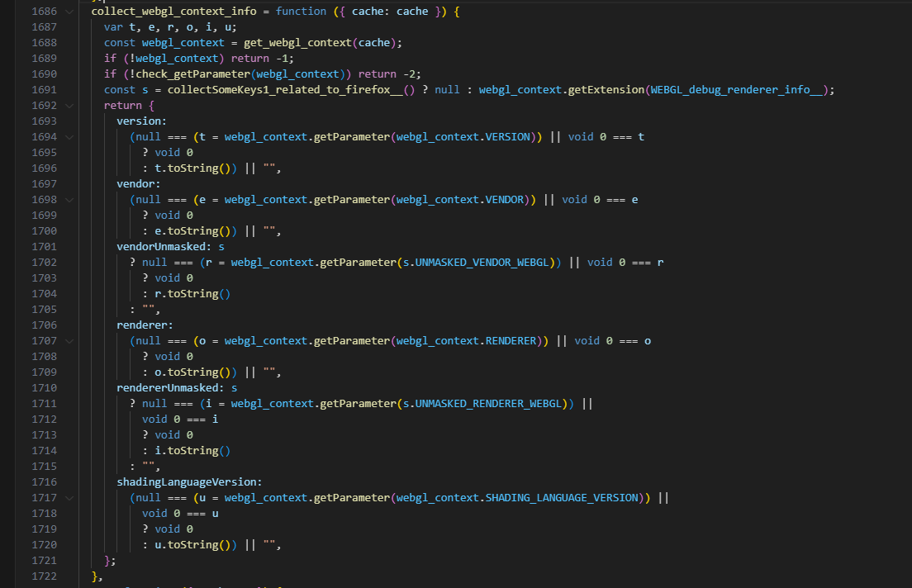Fold the version expression at line 1694
This screenshot has height=588, width=912.
[x=69, y=137]
